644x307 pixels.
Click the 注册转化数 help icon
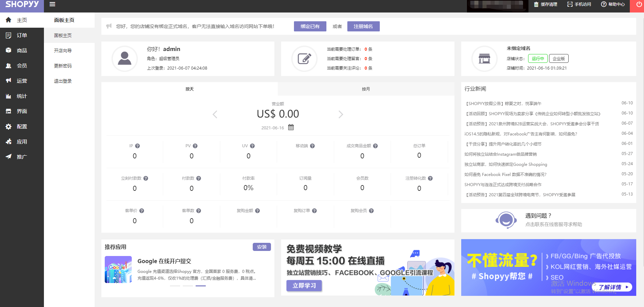coord(430,178)
